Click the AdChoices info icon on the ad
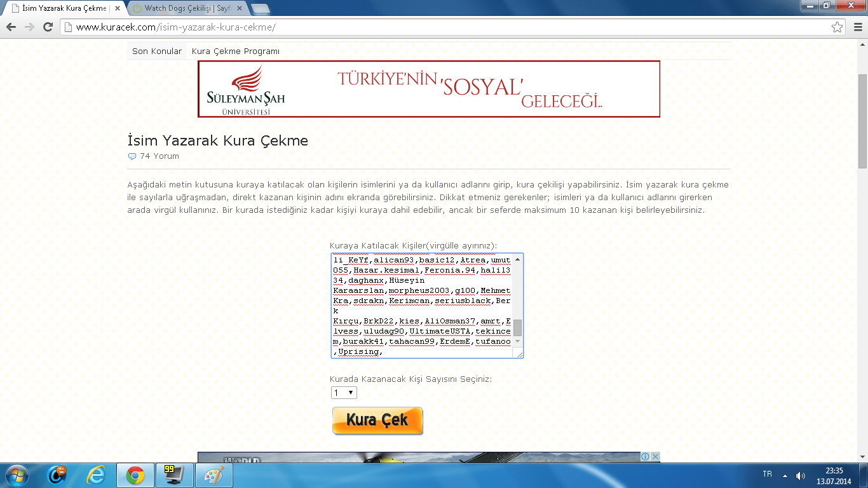Screen dimensions: 868x488 [x=646, y=456]
